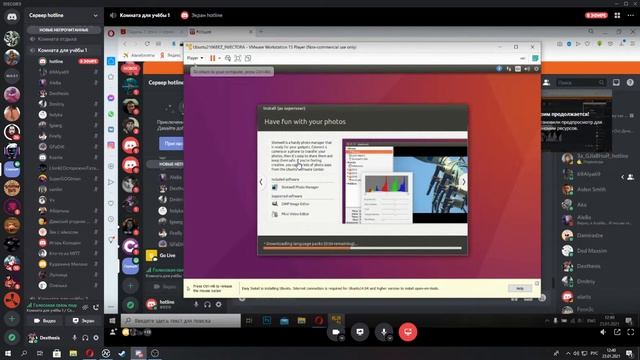Screen dimensions: 640x360
Task: Mute microphone in Desthesis user panel
Action: coord(74,338)
